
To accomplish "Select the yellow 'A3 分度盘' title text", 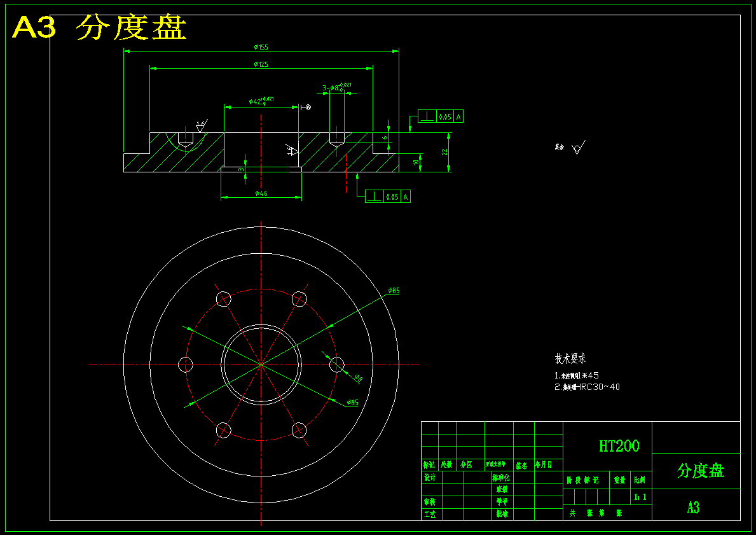I will [99, 27].
